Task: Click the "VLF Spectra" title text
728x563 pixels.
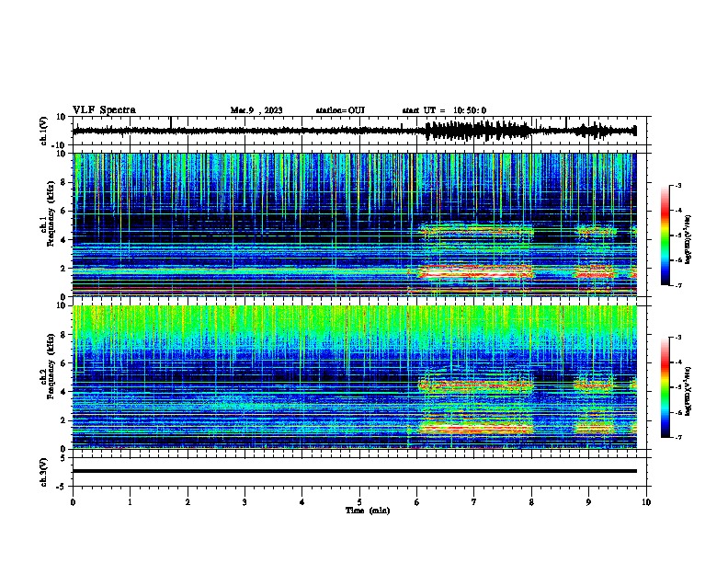Action: click(x=104, y=110)
